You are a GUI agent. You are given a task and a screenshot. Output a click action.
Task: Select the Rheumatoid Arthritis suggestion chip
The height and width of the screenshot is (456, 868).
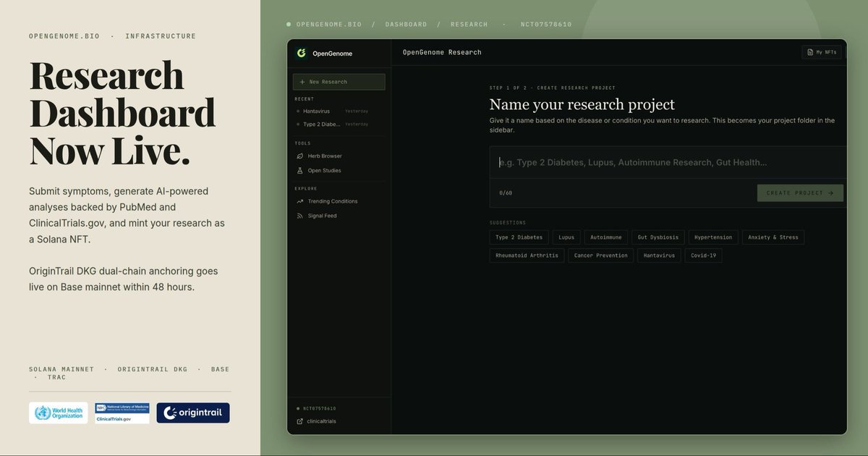(527, 256)
